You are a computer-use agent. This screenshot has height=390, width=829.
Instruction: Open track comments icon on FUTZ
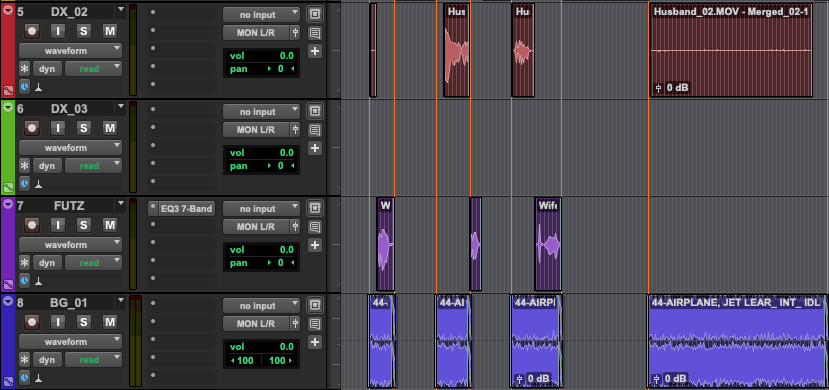pyautogui.click(x=315, y=227)
